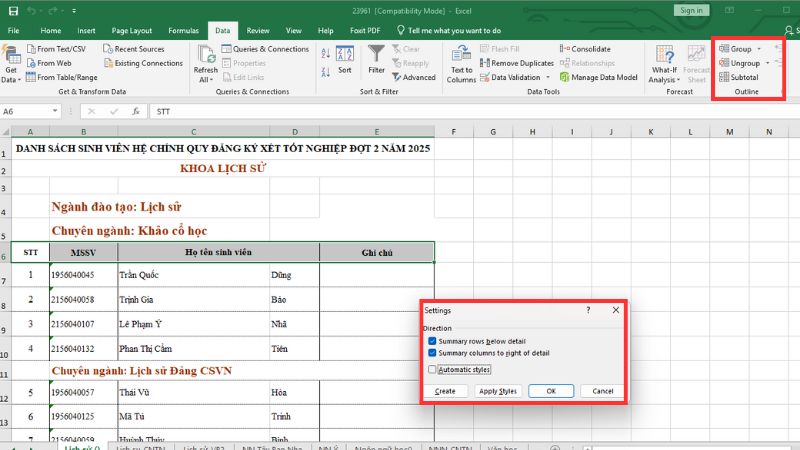Click Apply Styles in Settings dialog
The height and width of the screenshot is (450, 800).
point(497,391)
